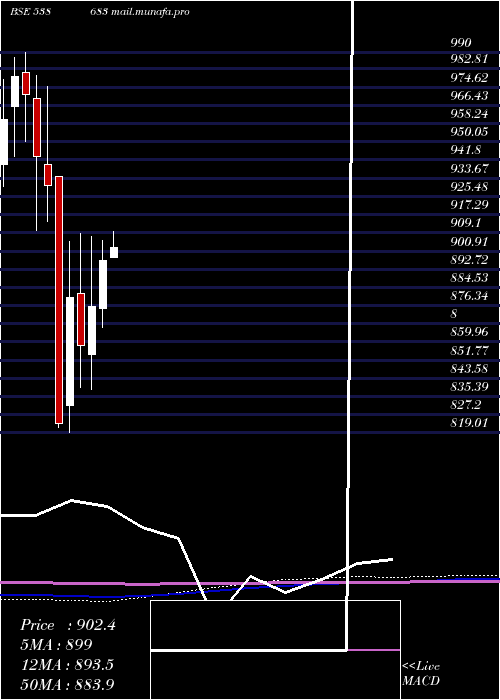Image resolution: width=500 pixels, height=700 pixels.
Task: Click the 819.01 price axis label
Action: pyautogui.click(x=469, y=423)
